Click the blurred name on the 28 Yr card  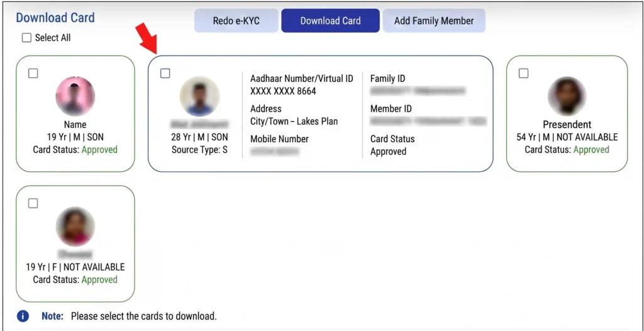(199, 124)
